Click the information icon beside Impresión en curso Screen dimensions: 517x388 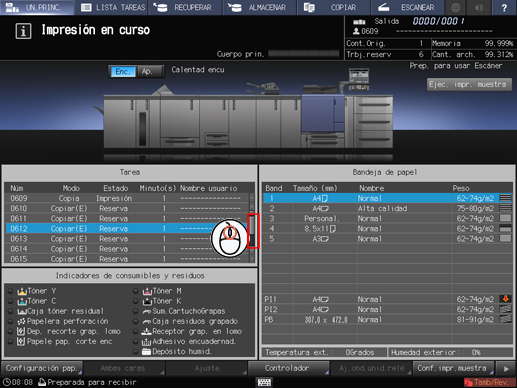coord(23,31)
